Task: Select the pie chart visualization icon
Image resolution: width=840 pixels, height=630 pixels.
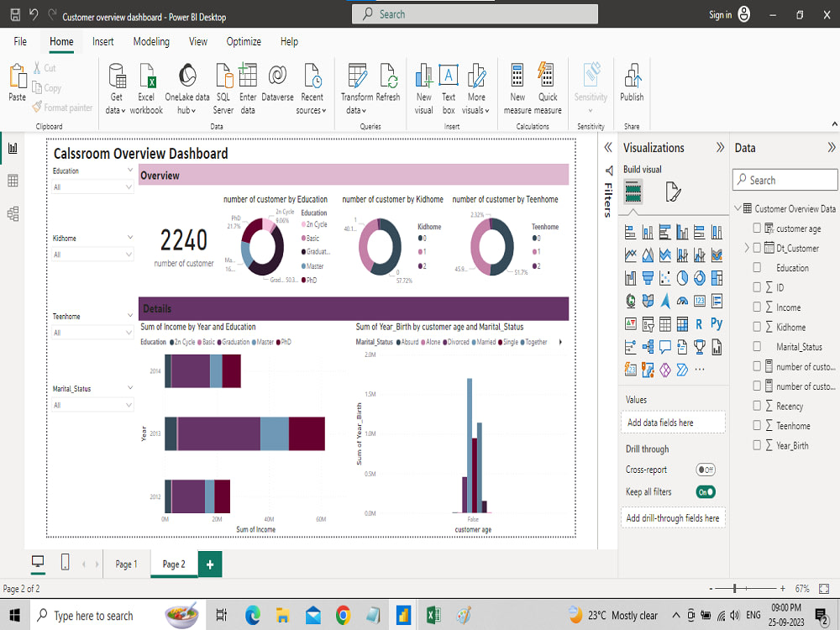Action: [x=682, y=277]
